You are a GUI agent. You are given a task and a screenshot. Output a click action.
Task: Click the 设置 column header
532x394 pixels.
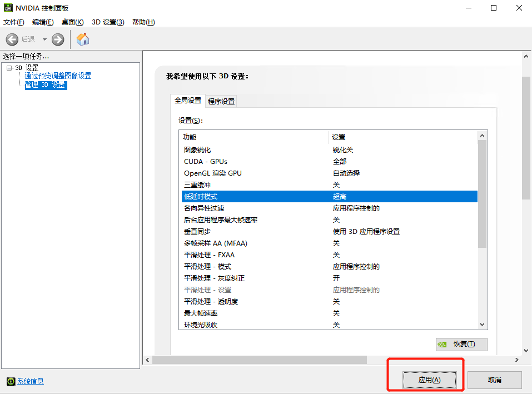402,137
